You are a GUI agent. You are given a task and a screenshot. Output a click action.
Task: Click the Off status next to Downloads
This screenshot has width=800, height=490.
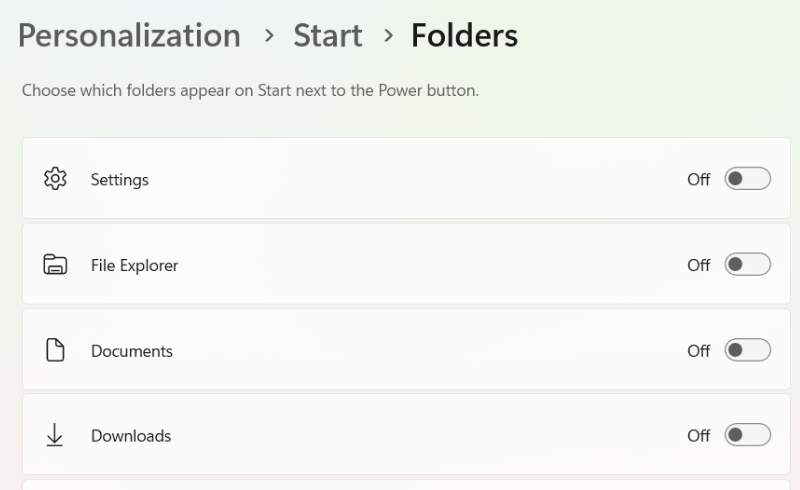pos(698,436)
